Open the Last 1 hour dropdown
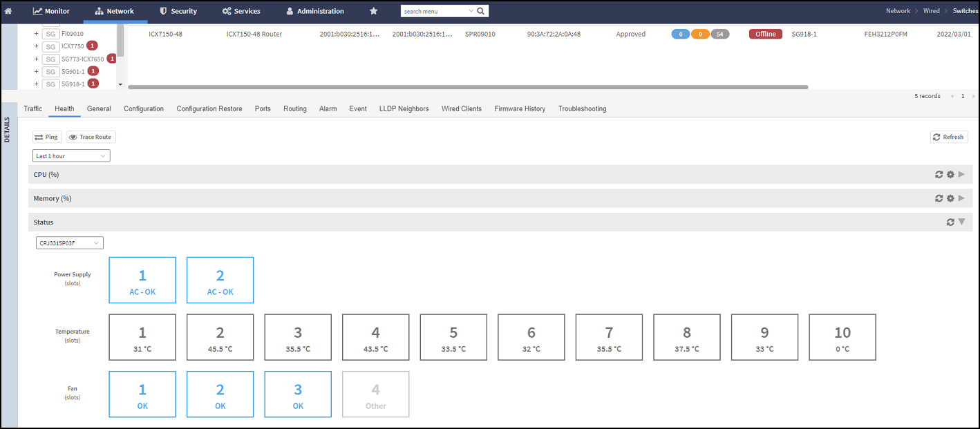 [71, 156]
